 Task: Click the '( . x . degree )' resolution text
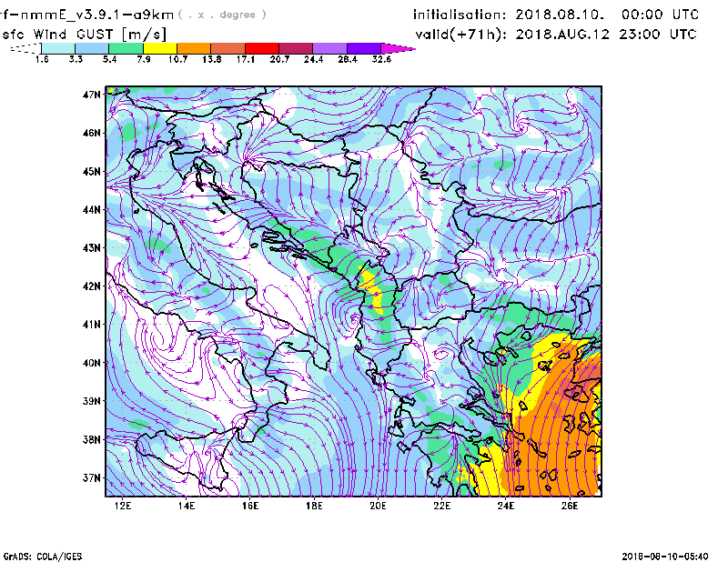tap(222, 15)
